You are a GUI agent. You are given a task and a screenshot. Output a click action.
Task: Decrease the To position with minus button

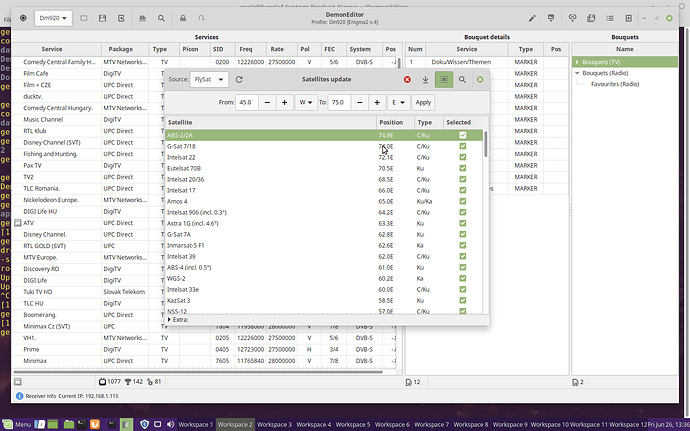click(x=360, y=102)
